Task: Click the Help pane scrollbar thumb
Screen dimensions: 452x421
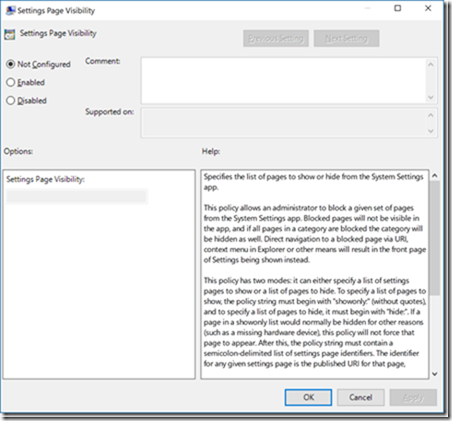Action: tap(435, 238)
